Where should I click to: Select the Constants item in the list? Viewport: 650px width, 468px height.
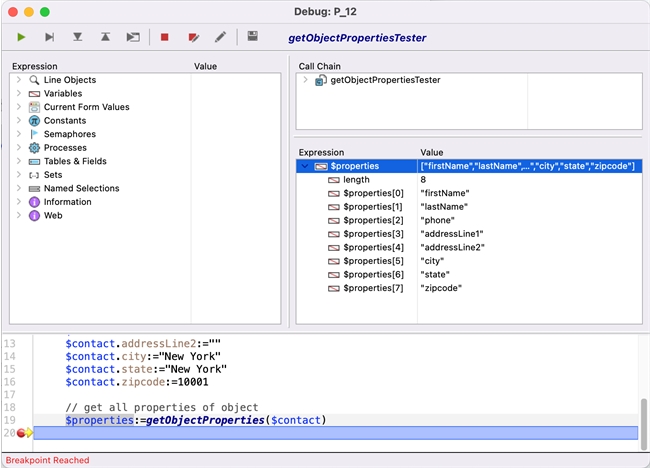[x=64, y=120]
